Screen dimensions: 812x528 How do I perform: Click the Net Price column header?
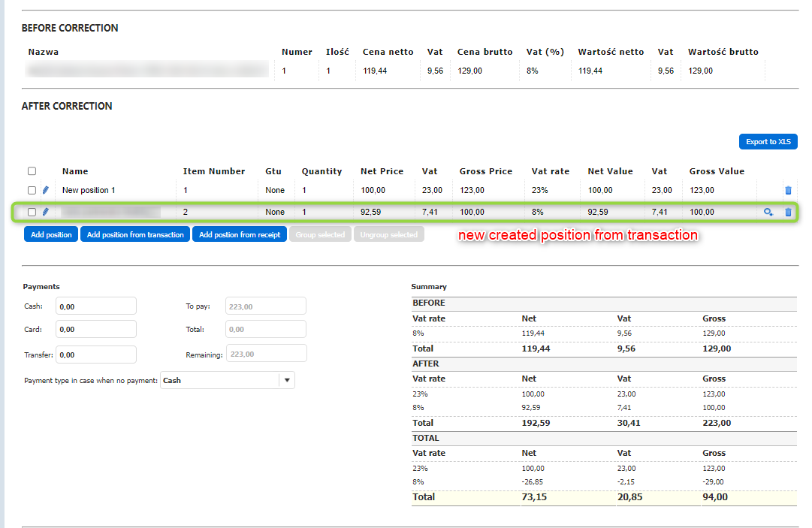coord(383,171)
